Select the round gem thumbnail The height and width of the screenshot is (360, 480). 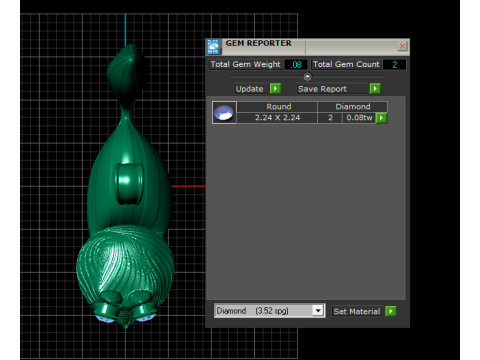[224, 113]
